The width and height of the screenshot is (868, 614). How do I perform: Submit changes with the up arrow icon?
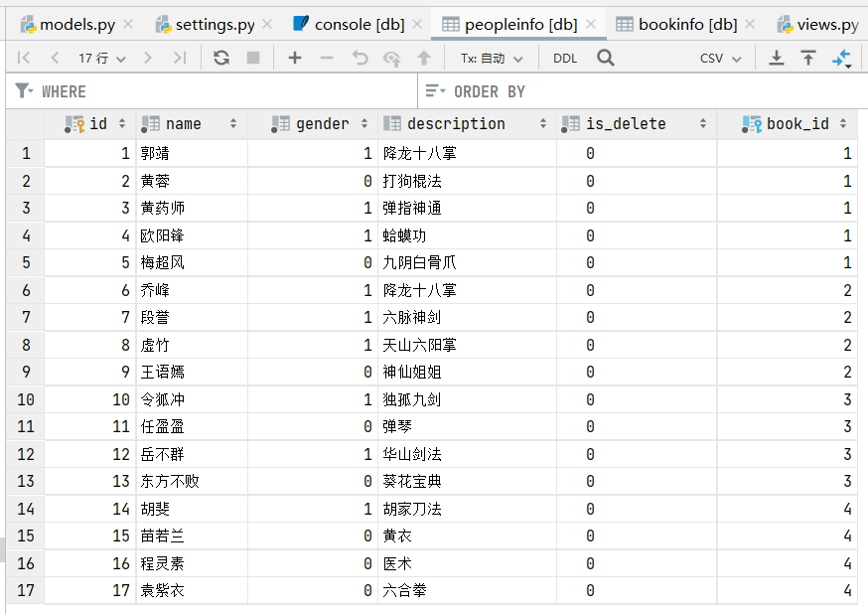[424, 58]
